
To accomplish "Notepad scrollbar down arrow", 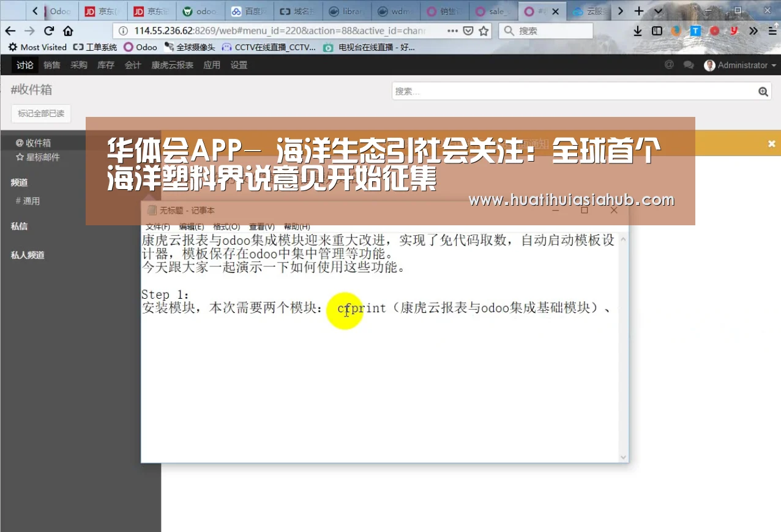I will point(623,457).
